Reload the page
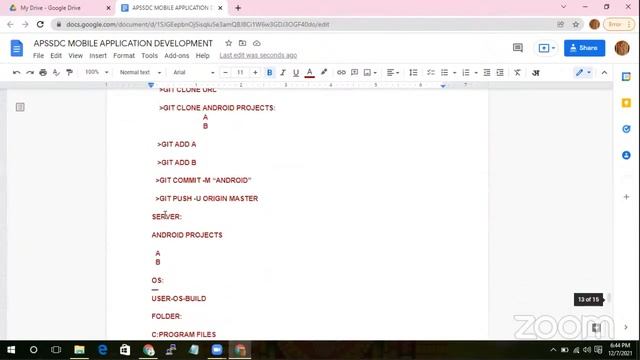The height and width of the screenshot is (360, 640). click(40, 24)
